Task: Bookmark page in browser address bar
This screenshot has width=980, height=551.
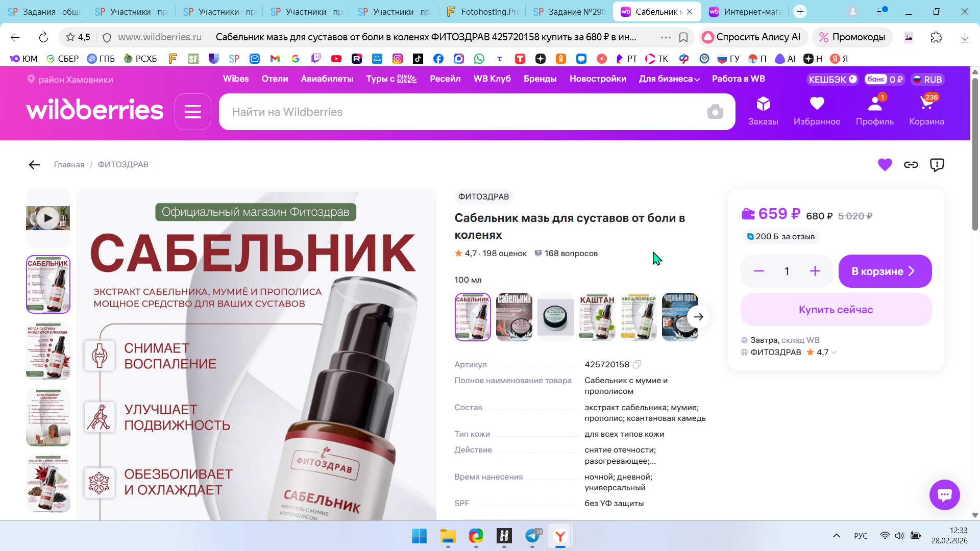Action: [x=683, y=37]
